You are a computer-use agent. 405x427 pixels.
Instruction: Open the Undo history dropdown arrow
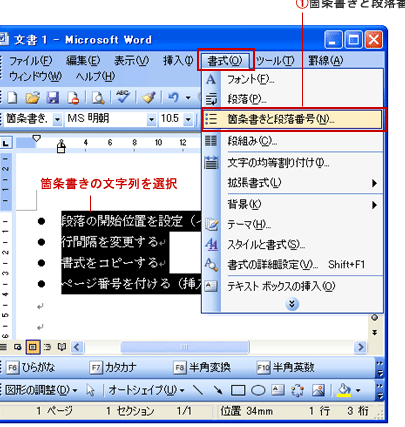pos(188,98)
